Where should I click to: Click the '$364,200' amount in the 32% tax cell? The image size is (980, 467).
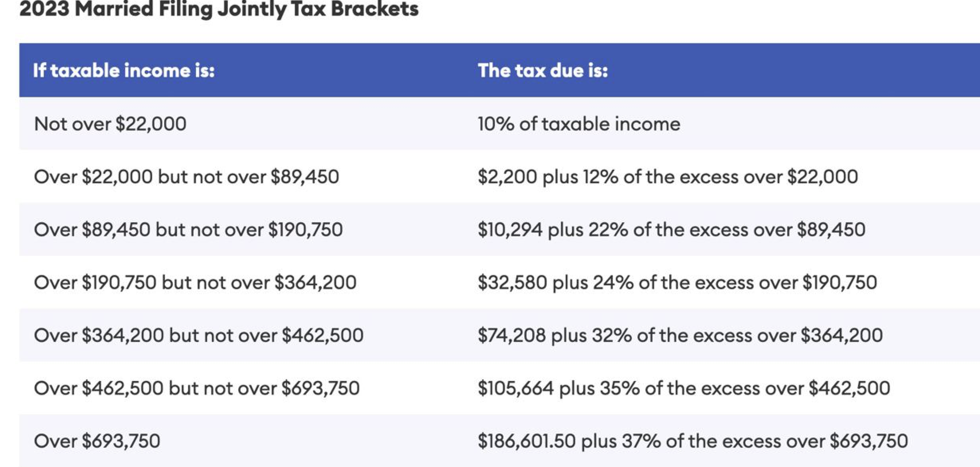[841, 336]
